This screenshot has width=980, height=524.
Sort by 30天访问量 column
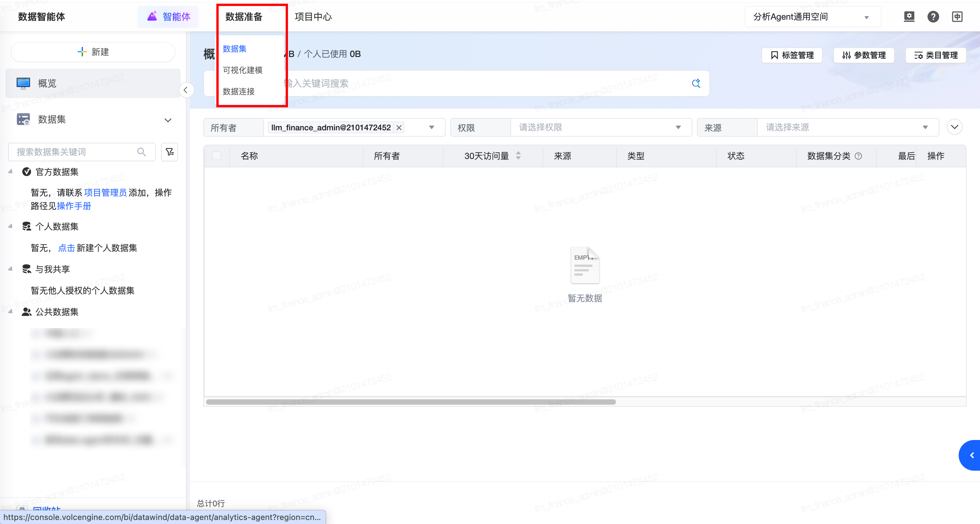point(518,156)
